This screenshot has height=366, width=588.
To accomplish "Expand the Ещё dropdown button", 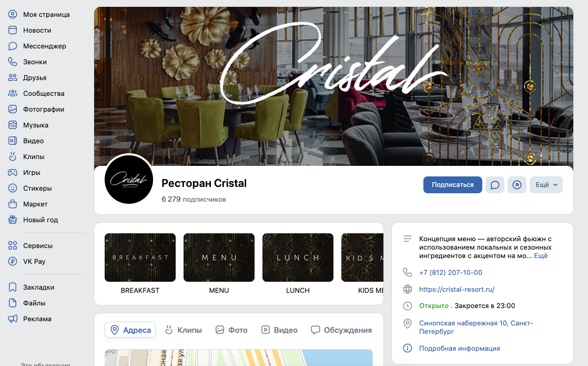I will point(546,185).
